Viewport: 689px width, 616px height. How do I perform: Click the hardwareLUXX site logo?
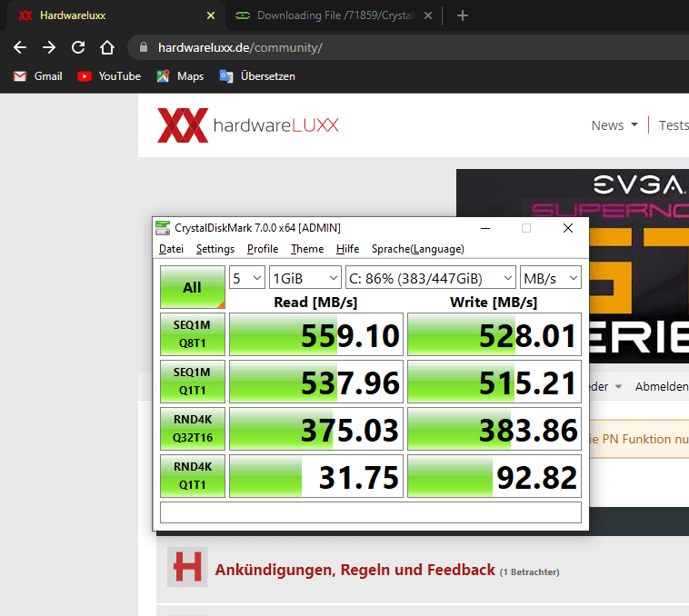(248, 125)
